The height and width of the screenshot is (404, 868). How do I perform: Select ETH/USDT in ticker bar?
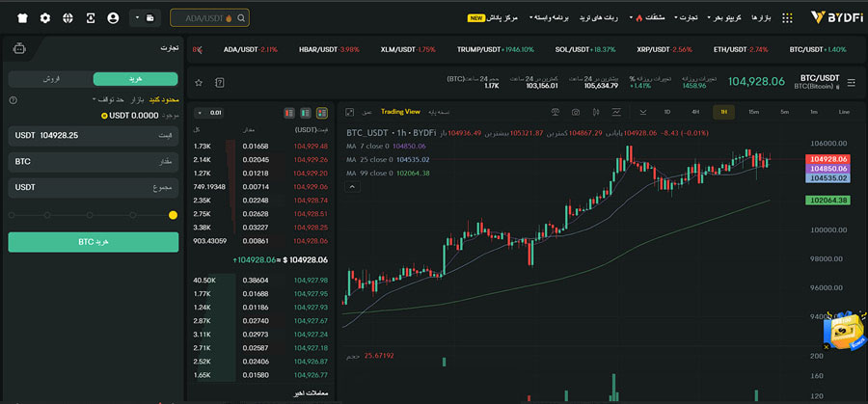pyautogui.click(x=741, y=49)
